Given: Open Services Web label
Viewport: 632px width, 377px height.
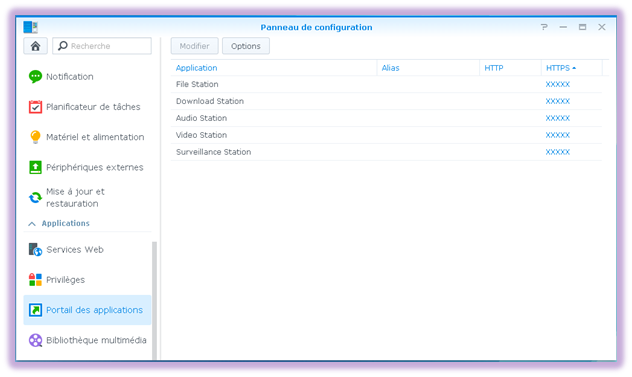Looking at the screenshot, I should (75, 250).
